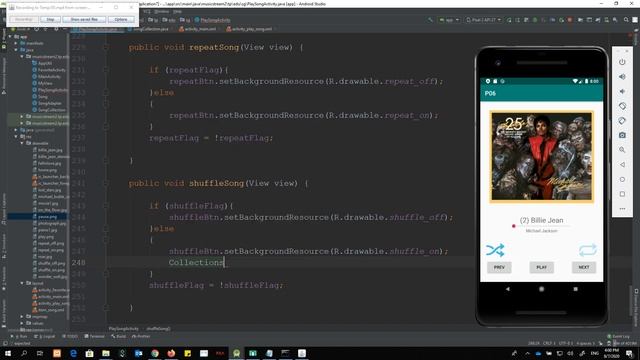Click emulator sidebar Back triangle icon

coord(622,164)
